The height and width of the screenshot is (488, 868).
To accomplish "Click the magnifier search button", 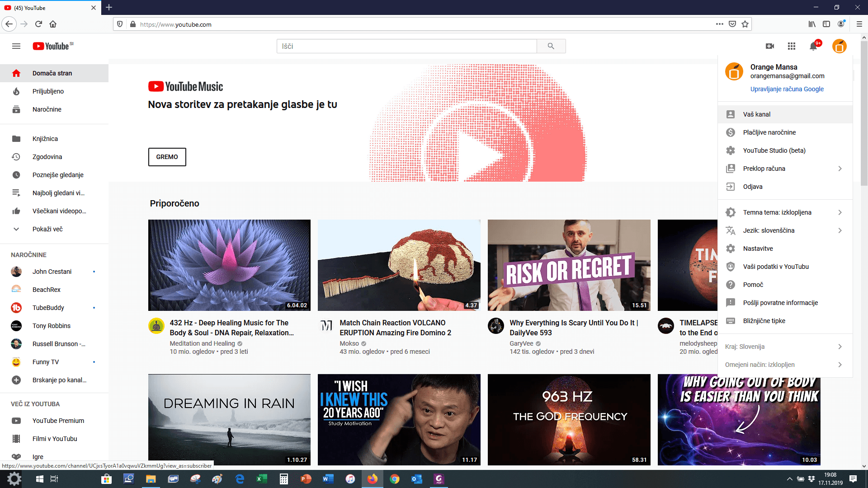I will pos(551,46).
